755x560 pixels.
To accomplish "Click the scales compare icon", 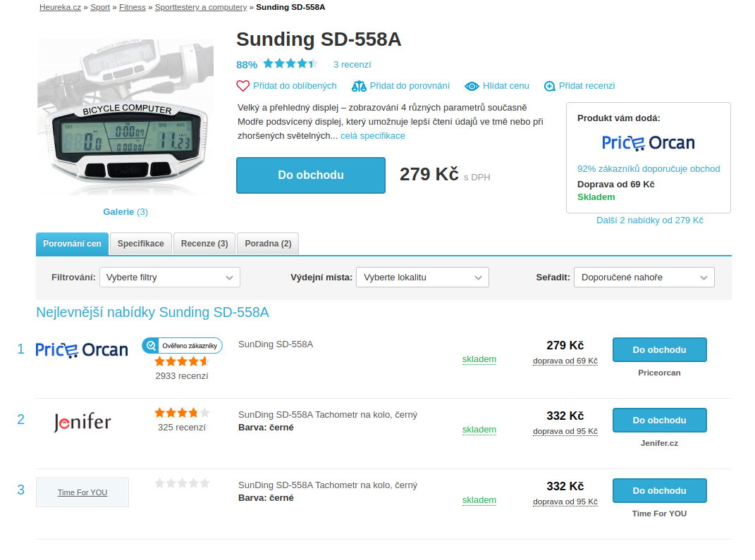I will (x=359, y=86).
